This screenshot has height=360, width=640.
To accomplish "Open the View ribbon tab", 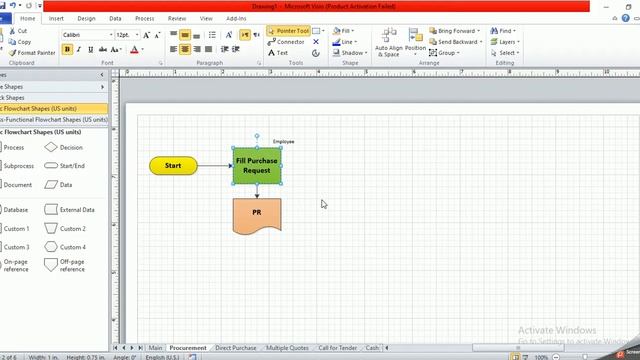I will click(206, 18).
